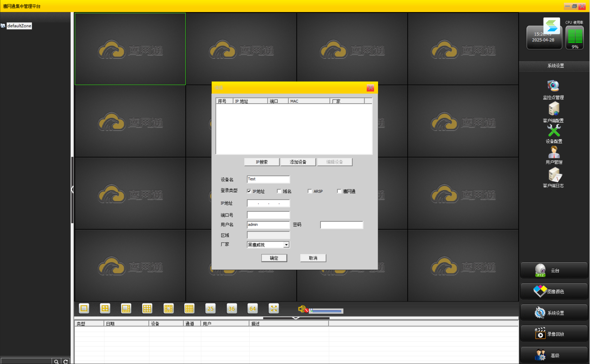This screenshot has height=364, width=590.
Task: Focus the 设备名 input field
Action: coord(268,179)
